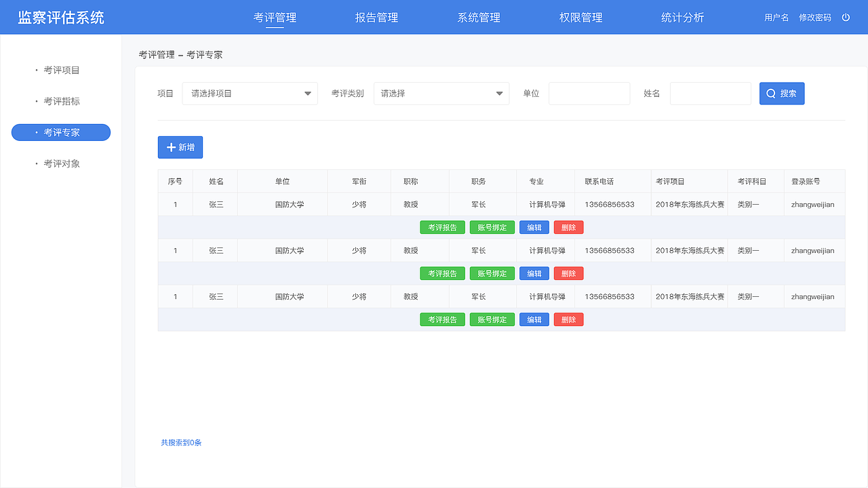Edit the third record using 编辑

click(x=534, y=319)
